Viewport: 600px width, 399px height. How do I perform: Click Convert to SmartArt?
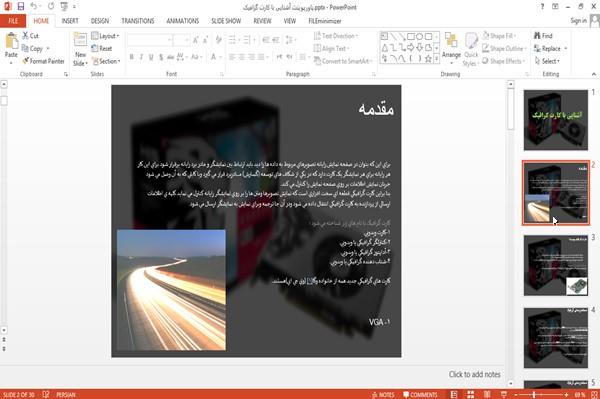[x=343, y=61]
